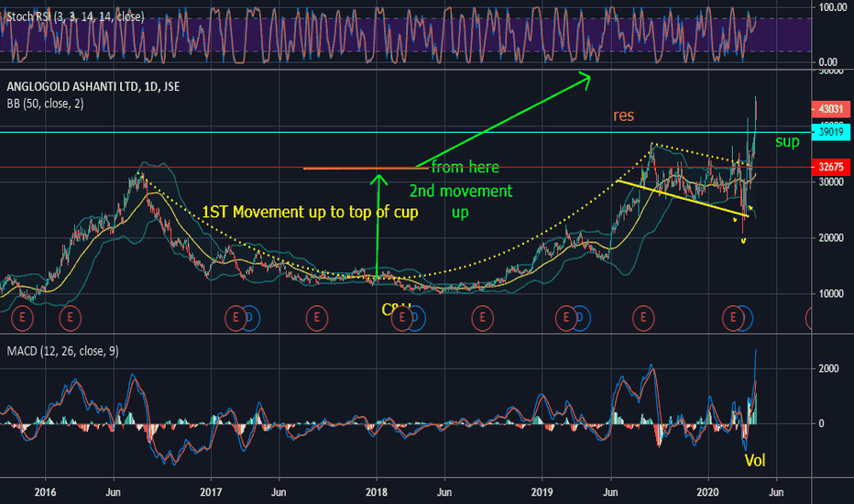
Task: Click the 30000 price axis value
Action: click(x=831, y=182)
